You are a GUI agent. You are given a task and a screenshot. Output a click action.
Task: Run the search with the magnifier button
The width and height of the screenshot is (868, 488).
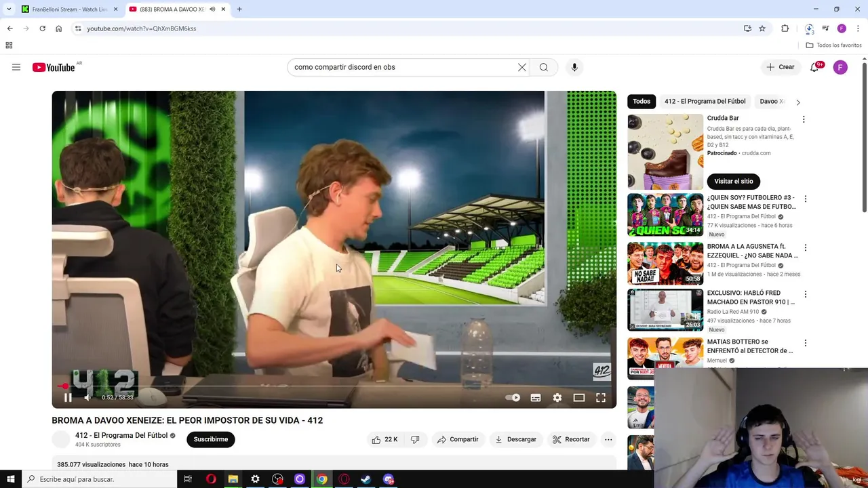tap(544, 67)
